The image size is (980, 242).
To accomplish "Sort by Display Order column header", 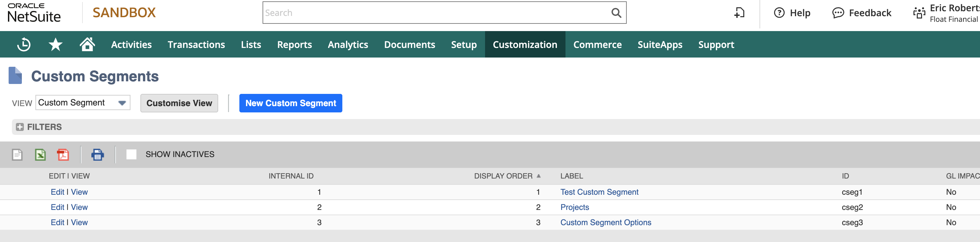I will 503,176.
